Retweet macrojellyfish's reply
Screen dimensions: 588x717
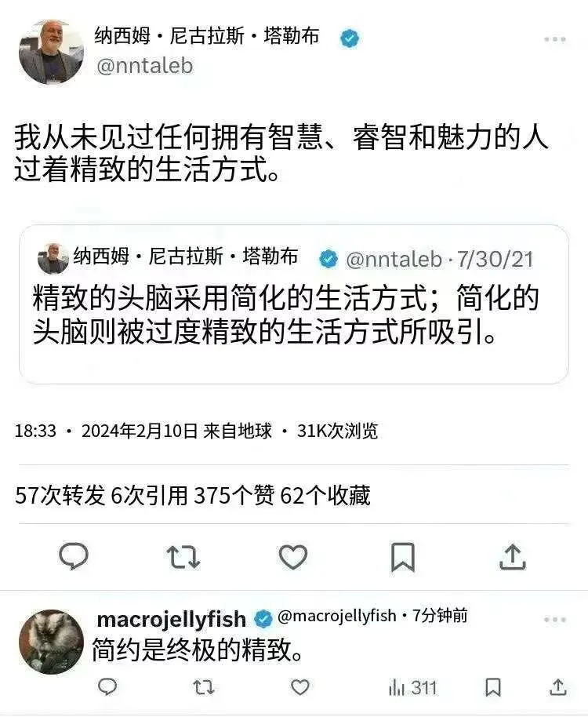click(203, 687)
